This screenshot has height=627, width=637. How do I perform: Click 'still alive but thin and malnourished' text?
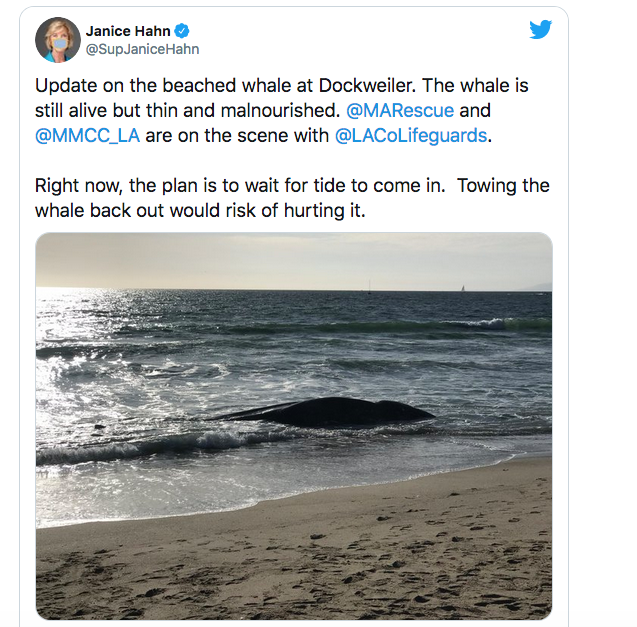[180, 110]
